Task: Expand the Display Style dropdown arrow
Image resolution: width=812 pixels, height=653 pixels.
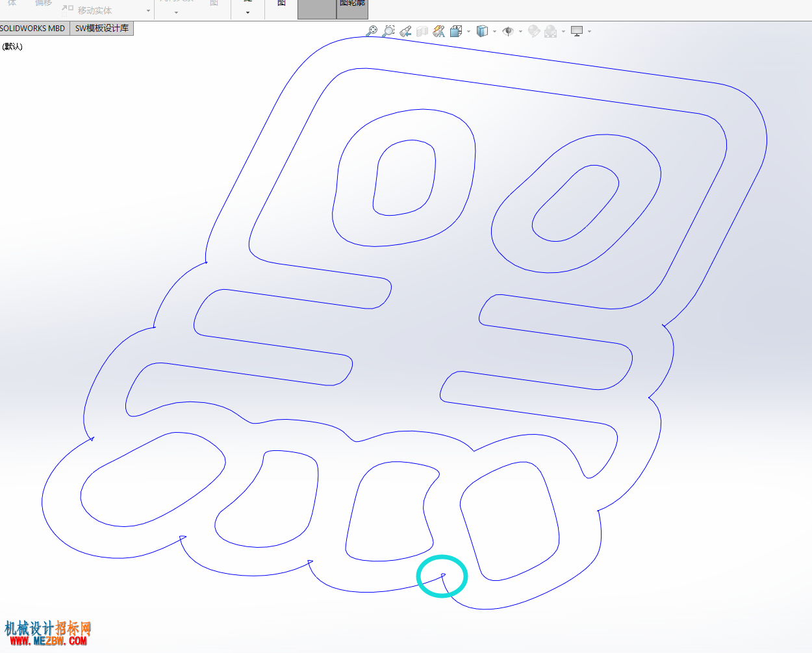Action: coord(494,31)
